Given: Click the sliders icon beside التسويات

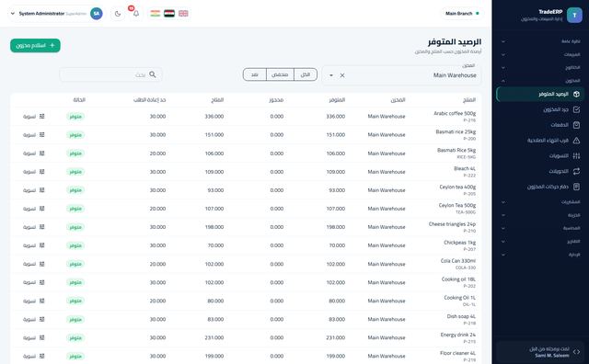Looking at the screenshot, I should 576,155.
